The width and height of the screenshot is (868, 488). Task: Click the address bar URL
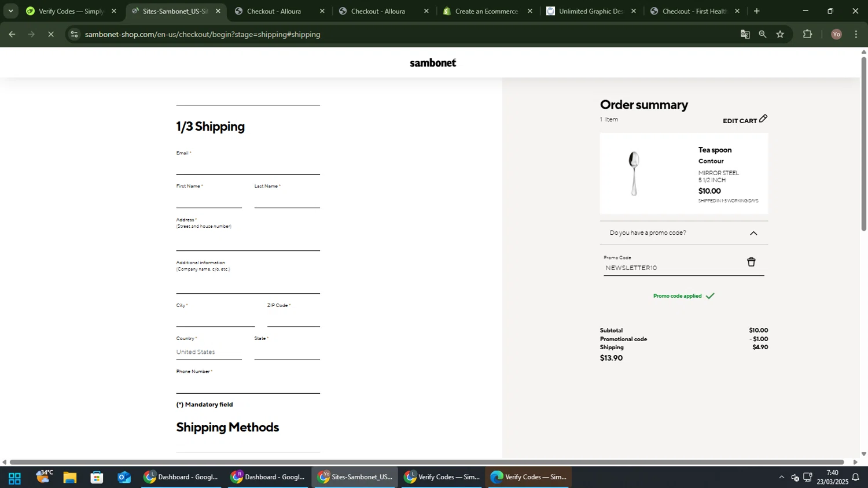point(203,34)
